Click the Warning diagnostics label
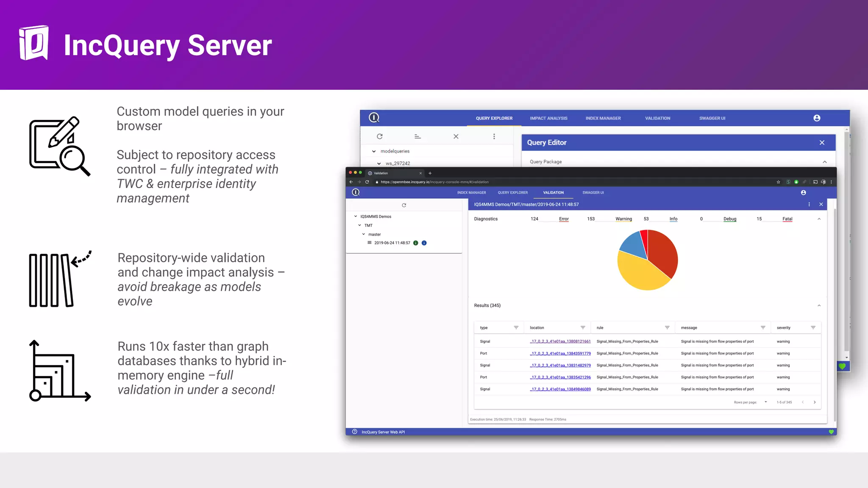Screen dimensions: 868x488 point(623,219)
